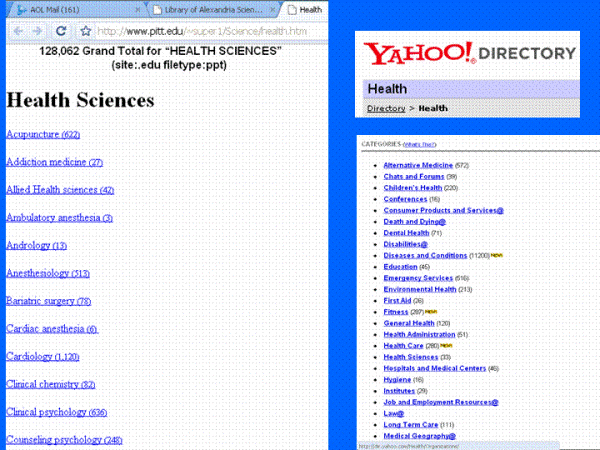
Task: Reload the page with the refresh icon
Action: 62,31
